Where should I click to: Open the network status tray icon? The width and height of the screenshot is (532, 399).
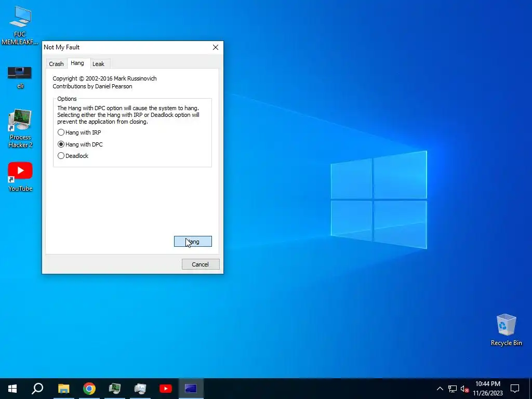coord(453,389)
